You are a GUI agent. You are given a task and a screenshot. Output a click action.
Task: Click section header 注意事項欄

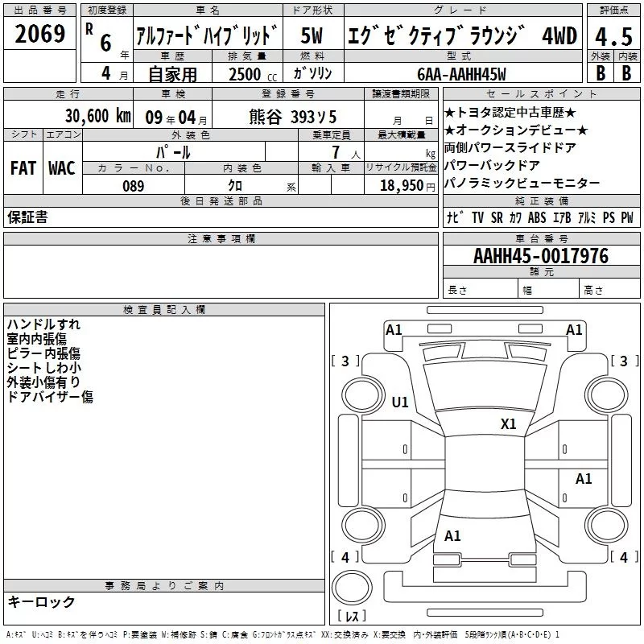point(221,238)
